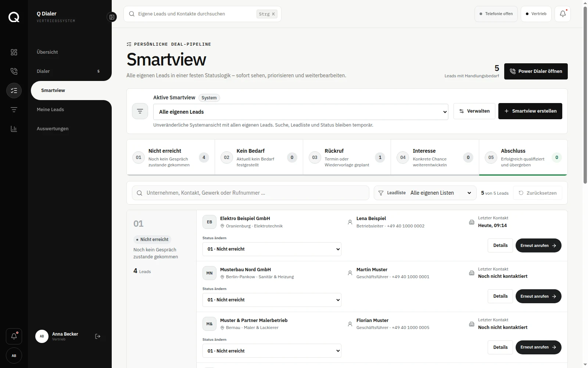
Task: Click the System badge next to Aktive Smartview
Action: (209, 98)
